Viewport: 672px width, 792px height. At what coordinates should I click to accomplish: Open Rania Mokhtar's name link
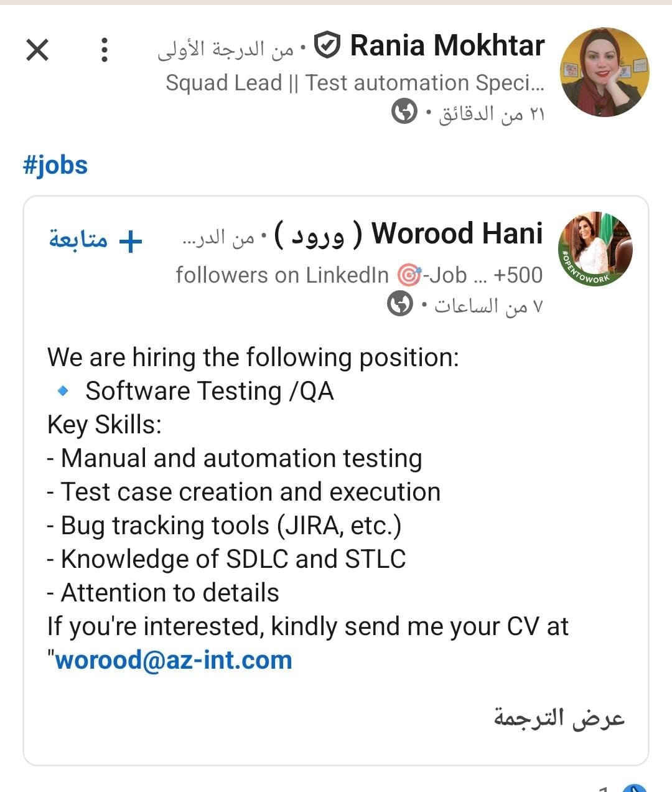(x=447, y=45)
